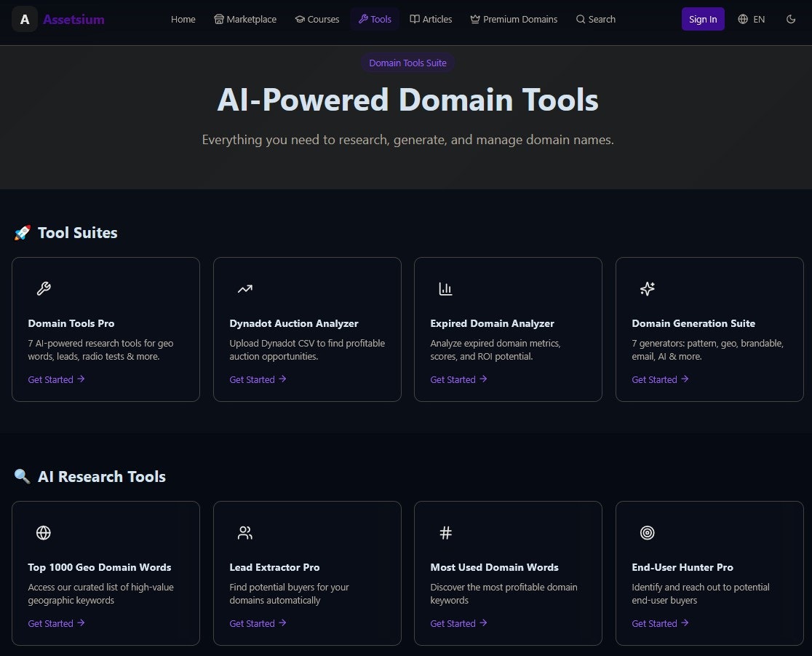The image size is (812, 656).
Task: Click the trending-arrow icon for Dynadot Auction Analyzer
Action: click(245, 288)
